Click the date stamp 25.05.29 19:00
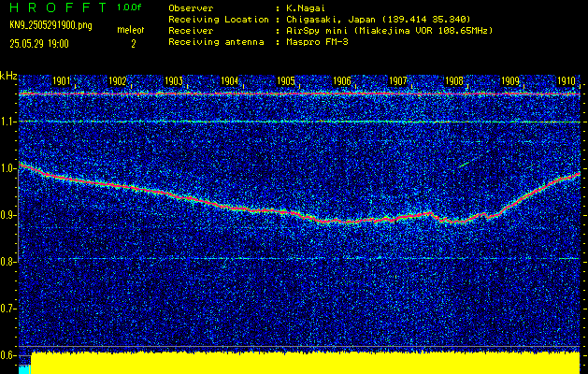The height and width of the screenshot is (374, 588). pos(39,44)
